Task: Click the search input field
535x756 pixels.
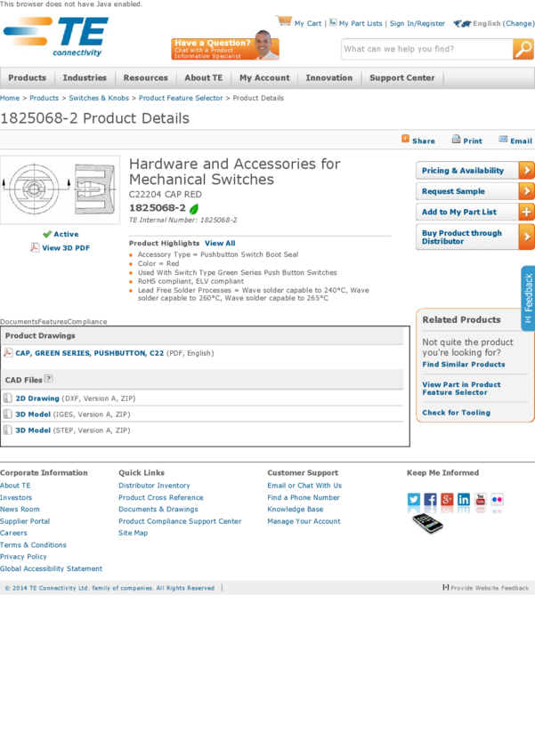Action: click(426, 50)
